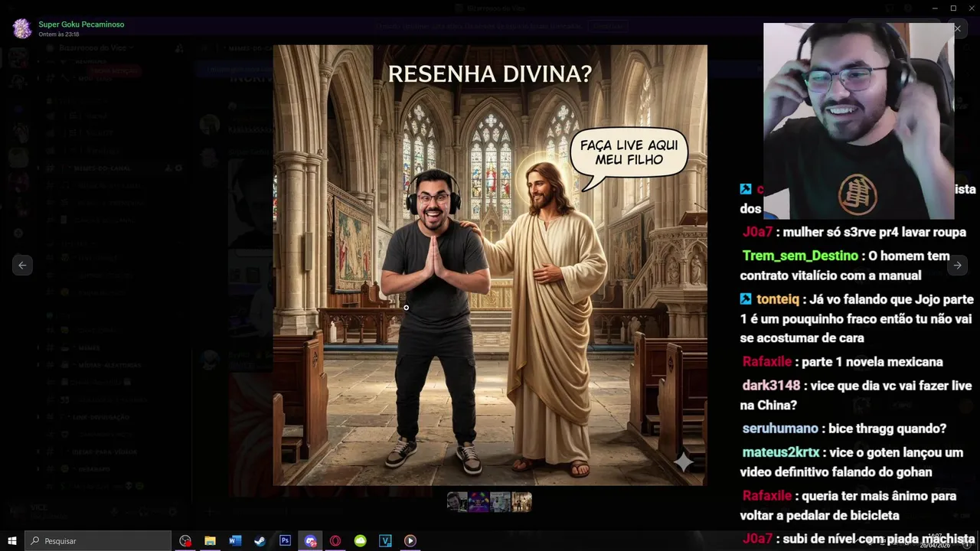Click chat message from Trem_sem_Destino

(845, 266)
